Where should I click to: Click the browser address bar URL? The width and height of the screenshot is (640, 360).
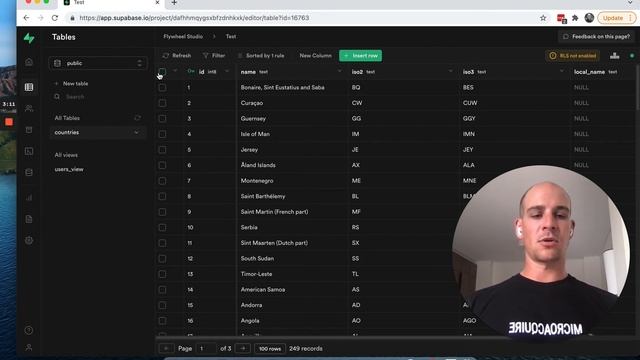coord(194,18)
